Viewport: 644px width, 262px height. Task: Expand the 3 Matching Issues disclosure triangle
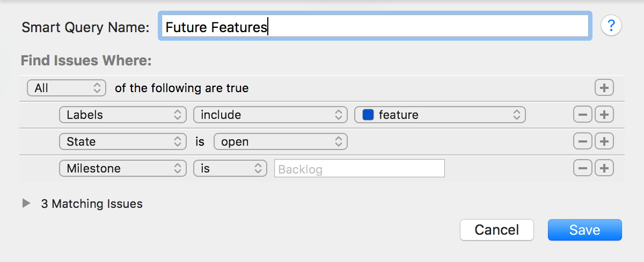(x=26, y=204)
